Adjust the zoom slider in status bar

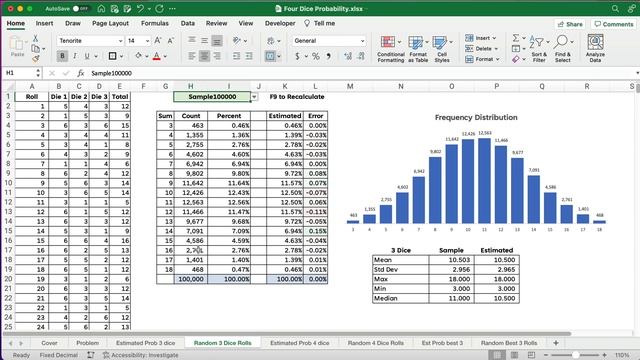575,355
